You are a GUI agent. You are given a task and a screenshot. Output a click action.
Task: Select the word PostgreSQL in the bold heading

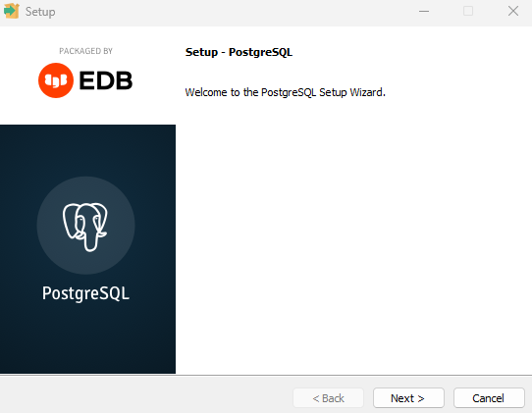coord(260,52)
